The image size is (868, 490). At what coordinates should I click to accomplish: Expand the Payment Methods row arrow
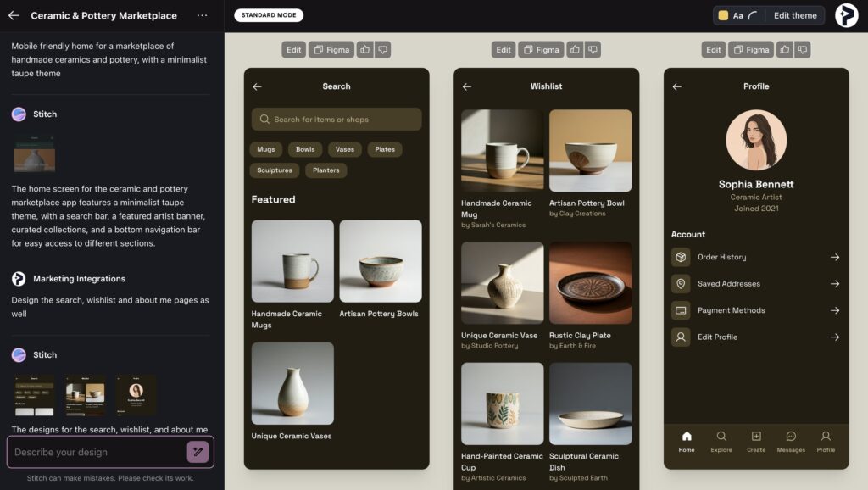[835, 310]
